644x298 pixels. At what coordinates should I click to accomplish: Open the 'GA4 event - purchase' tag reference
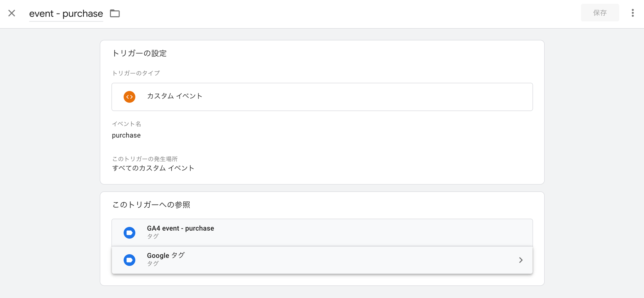pyautogui.click(x=322, y=233)
